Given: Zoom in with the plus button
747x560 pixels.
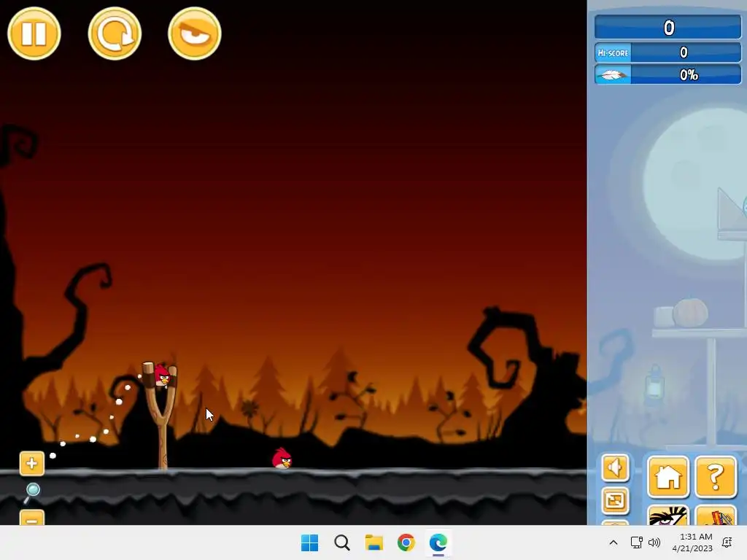Looking at the screenshot, I should [32, 463].
